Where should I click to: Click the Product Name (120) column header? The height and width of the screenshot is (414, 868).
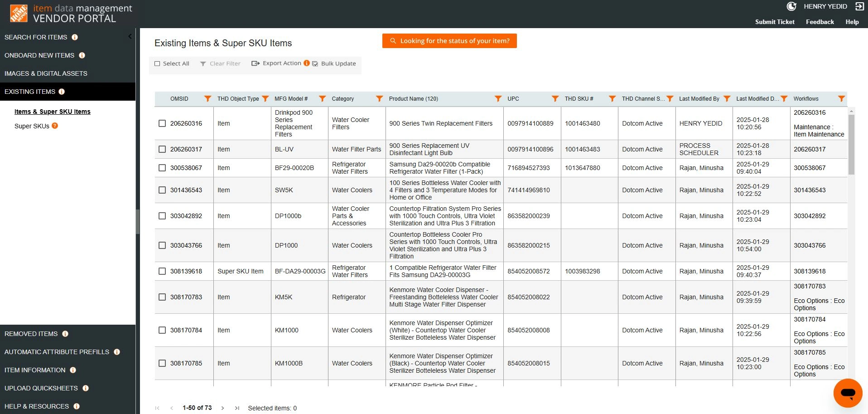[x=413, y=99]
